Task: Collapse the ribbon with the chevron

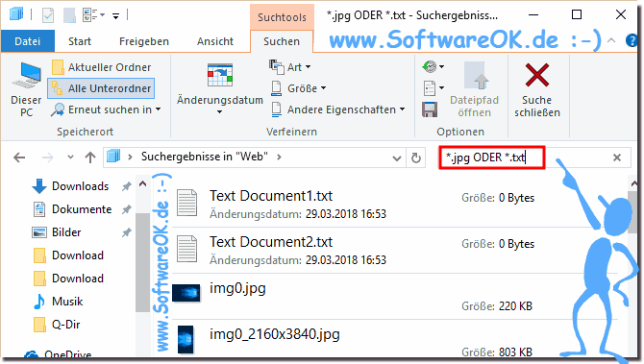Action: [x=611, y=40]
